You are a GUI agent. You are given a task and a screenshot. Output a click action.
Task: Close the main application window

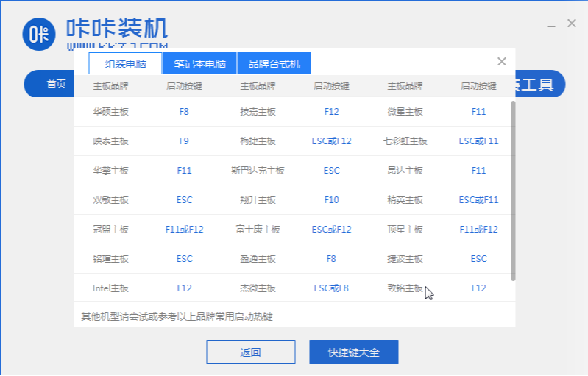[571, 24]
